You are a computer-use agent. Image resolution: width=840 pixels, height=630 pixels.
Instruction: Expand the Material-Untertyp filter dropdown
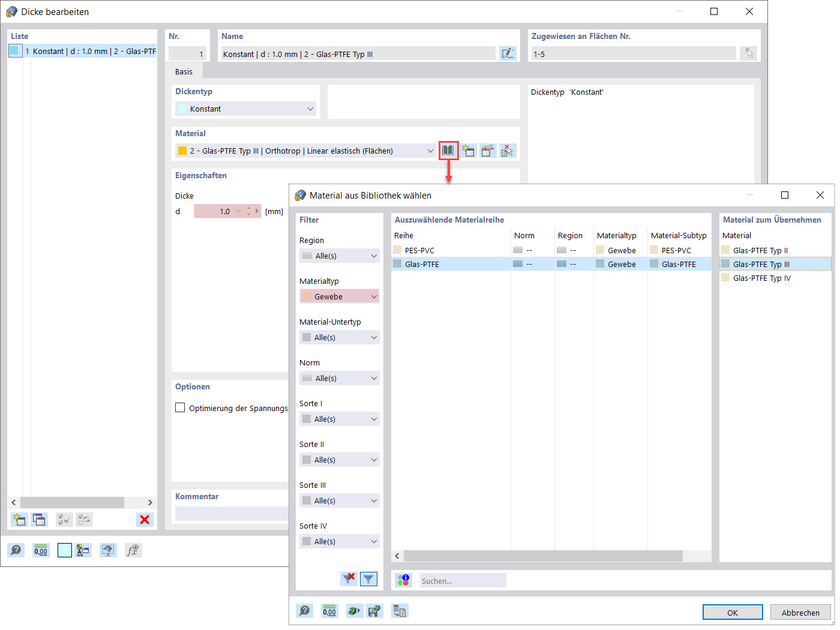340,337
